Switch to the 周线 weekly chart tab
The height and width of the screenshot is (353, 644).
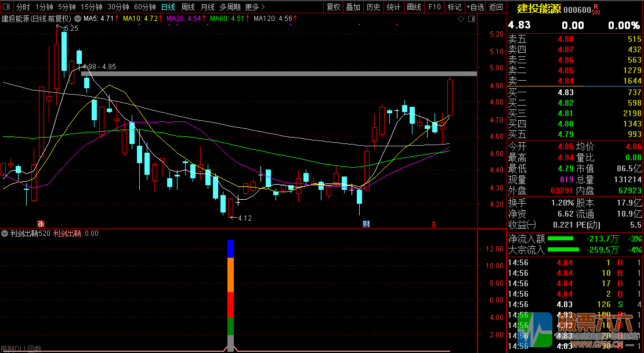click(x=187, y=8)
